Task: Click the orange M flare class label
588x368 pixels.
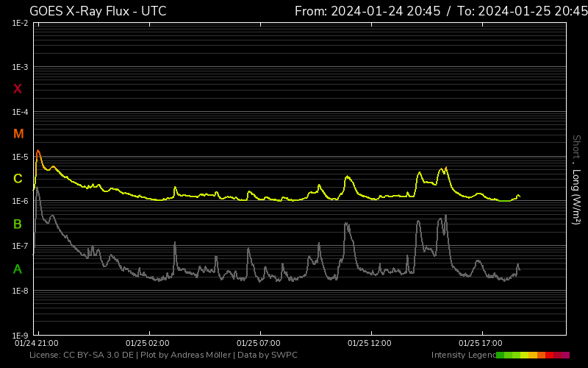Action: [18, 134]
